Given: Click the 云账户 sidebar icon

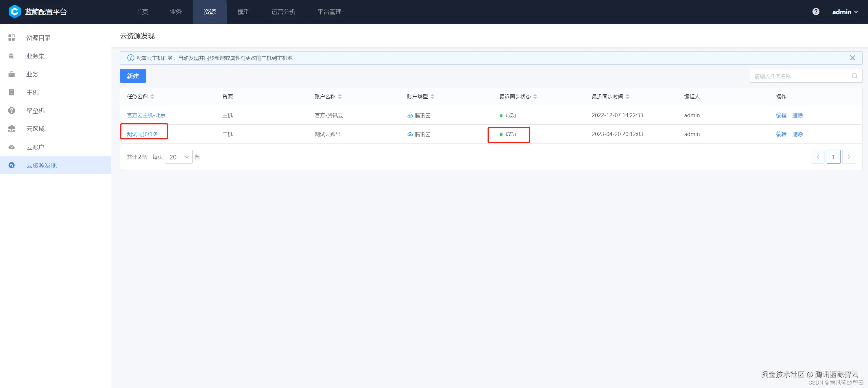Looking at the screenshot, I should (x=12, y=147).
